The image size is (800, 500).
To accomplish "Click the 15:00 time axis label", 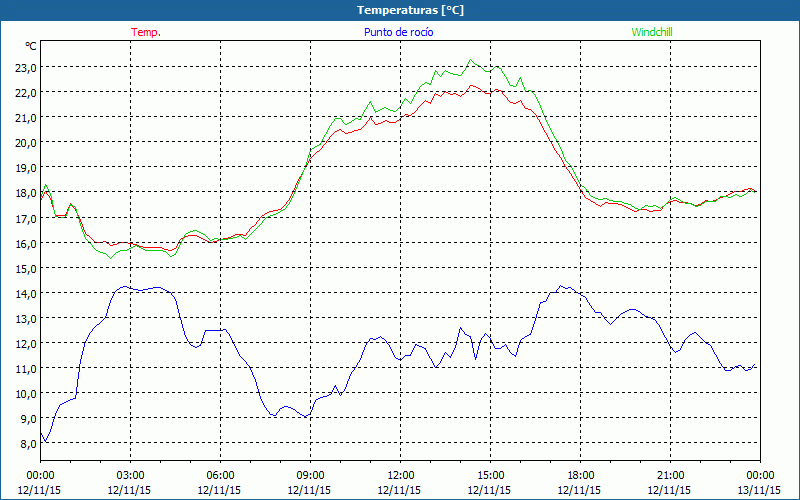I will click(x=490, y=475).
